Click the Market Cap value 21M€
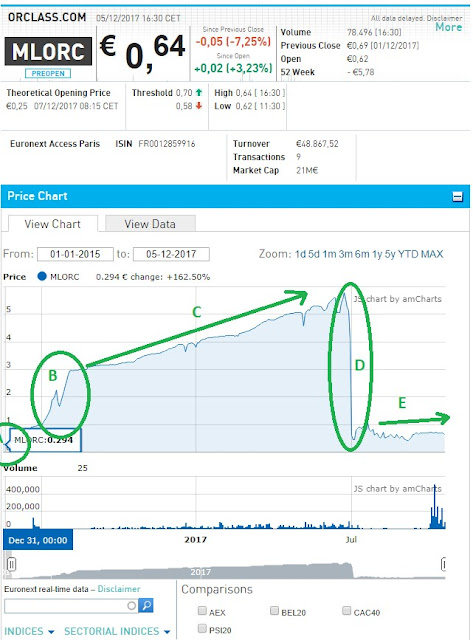This screenshot has width=473, height=640. point(307,170)
